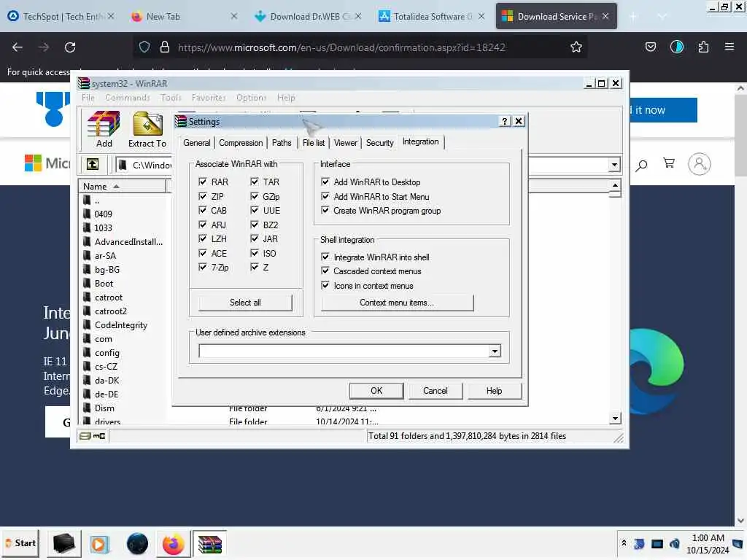Open the Microsoft account sign-in avatar
The image size is (747, 560).
[699, 164]
